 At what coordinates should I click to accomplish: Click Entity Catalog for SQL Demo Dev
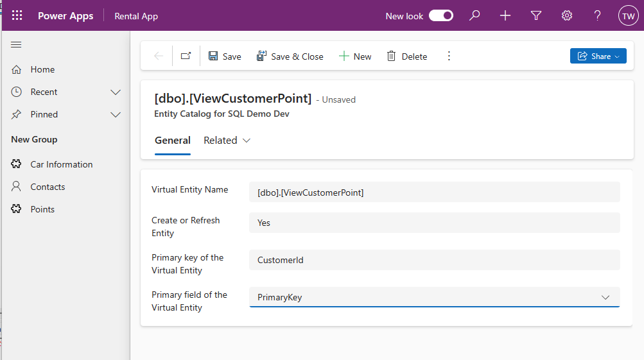tap(222, 114)
